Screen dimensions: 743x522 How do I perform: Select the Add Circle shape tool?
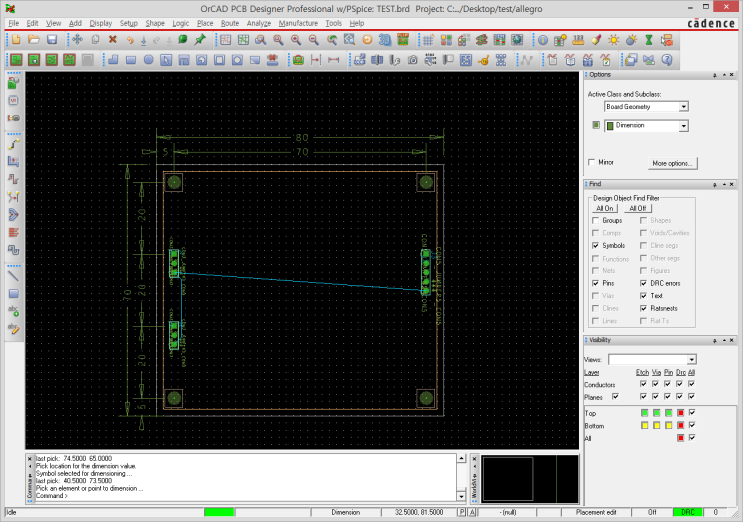pyautogui.click(x=149, y=59)
